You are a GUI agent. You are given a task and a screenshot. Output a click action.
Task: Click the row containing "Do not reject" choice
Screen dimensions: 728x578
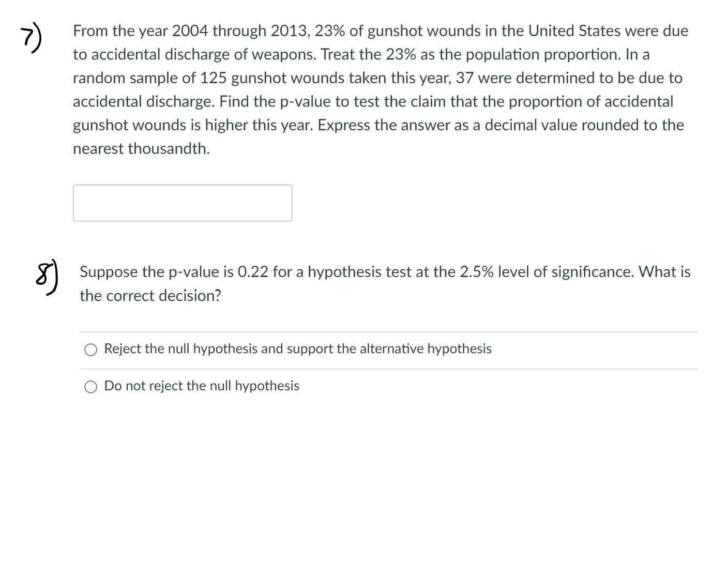point(388,386)
